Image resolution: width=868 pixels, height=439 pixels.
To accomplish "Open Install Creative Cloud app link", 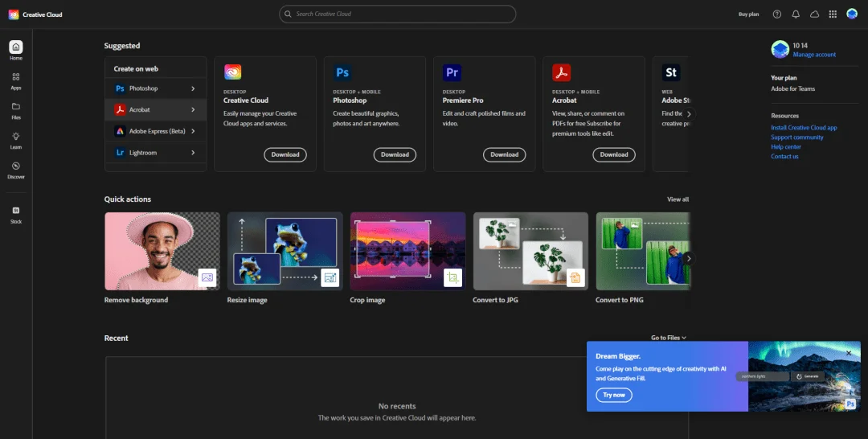I will tap(804, 127).
